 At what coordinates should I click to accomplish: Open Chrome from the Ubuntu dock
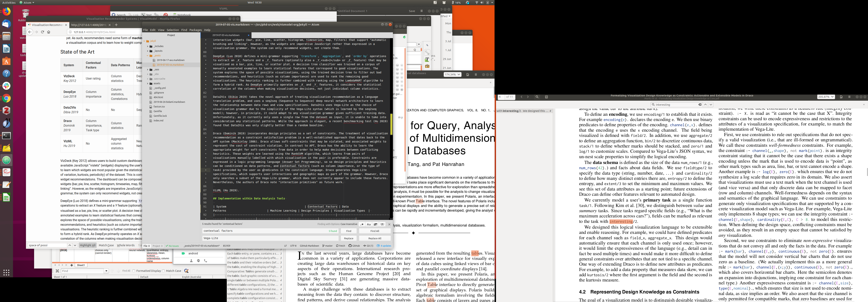click(6, 98)
